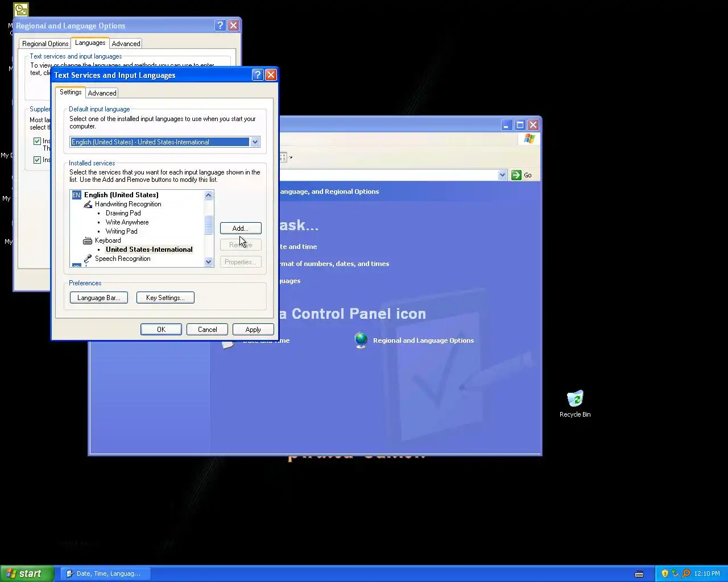Open the address bar dropdown in Control Panel

(502, 175)
